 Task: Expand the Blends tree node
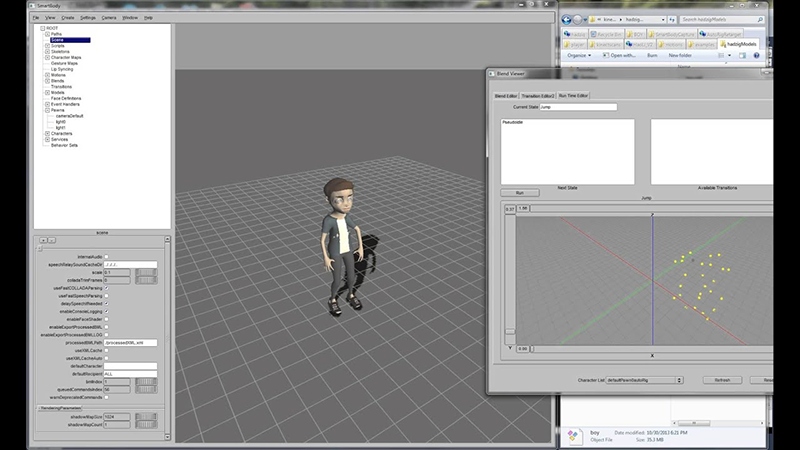(x=47, y=81)
